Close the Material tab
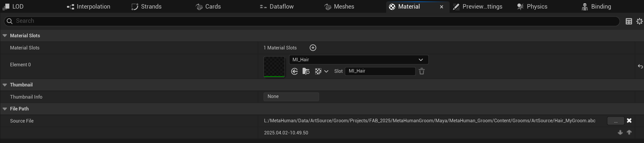 [x=442, y=7]
